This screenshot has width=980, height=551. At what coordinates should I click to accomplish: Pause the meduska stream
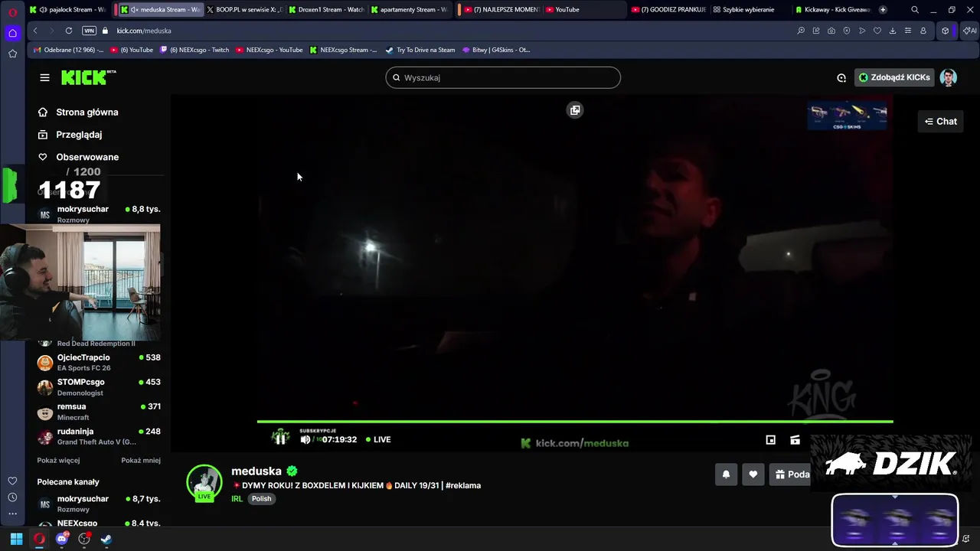281,438
